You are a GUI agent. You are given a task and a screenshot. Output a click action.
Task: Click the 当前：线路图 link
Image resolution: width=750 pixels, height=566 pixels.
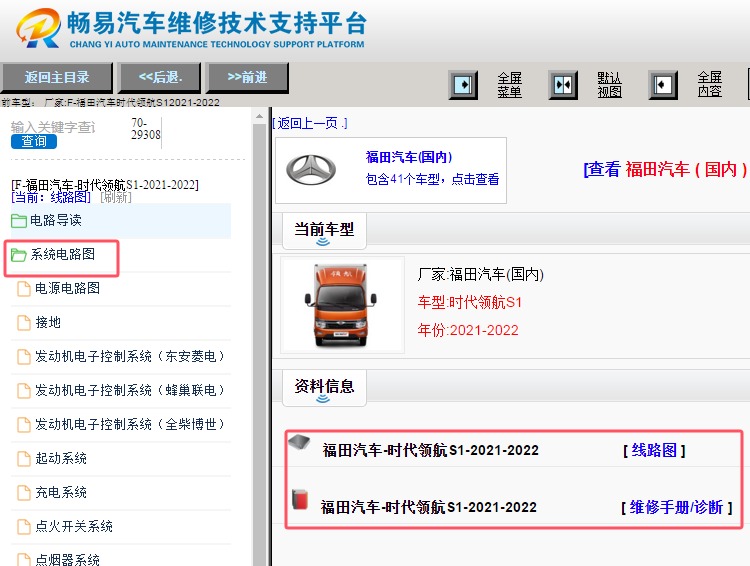point(51,197)
